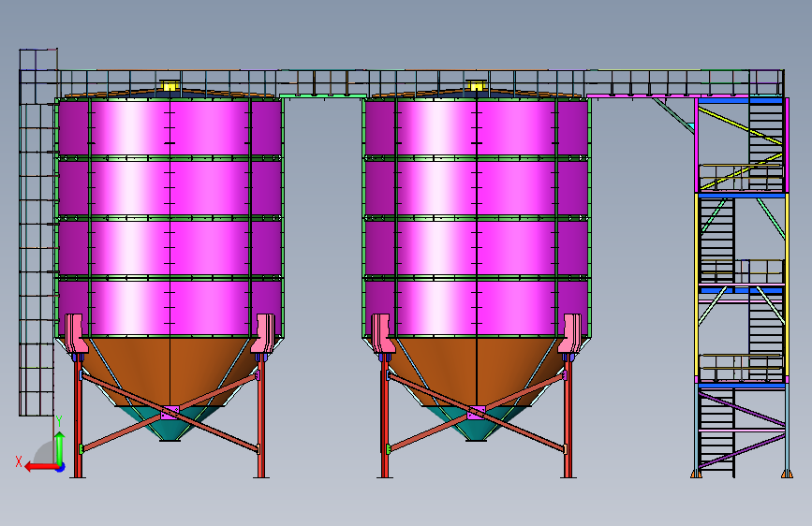The width and height of the screenshot is (812, 526).
Task: Select the green walkway bridge between the silos
Action: (x=322, y=95)
